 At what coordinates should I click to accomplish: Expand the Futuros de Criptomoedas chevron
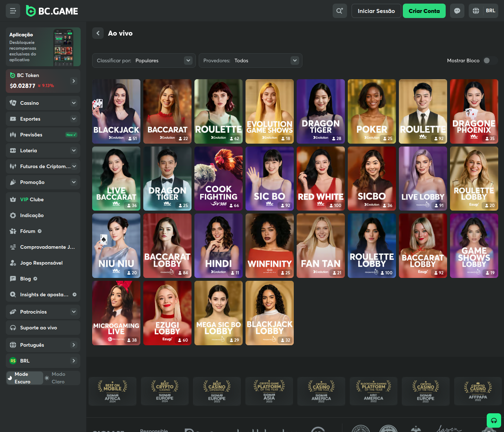(74, 166)
